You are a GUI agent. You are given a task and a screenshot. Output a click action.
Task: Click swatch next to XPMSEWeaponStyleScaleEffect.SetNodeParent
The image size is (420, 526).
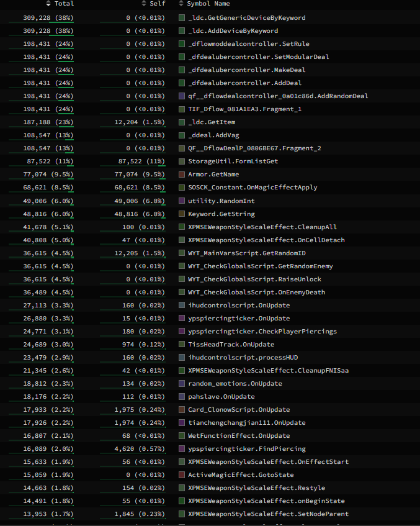pyautogui.click(x=182, y=514)
